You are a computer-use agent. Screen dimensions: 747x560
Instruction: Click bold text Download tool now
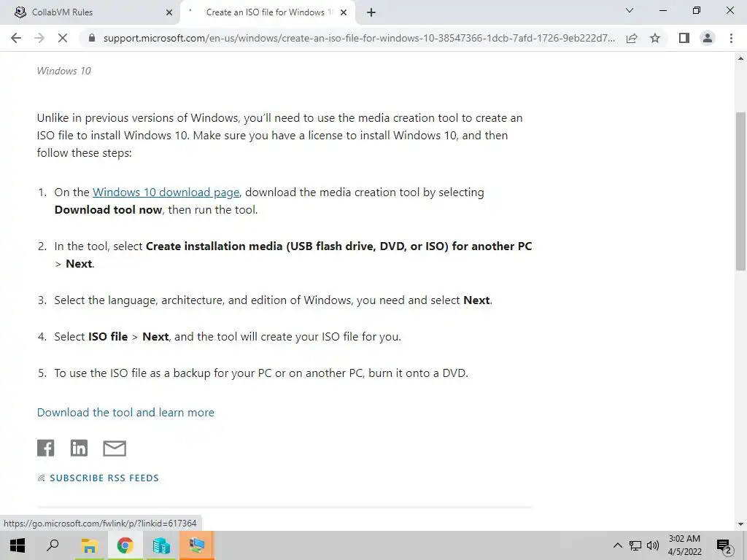coord(108,210)
